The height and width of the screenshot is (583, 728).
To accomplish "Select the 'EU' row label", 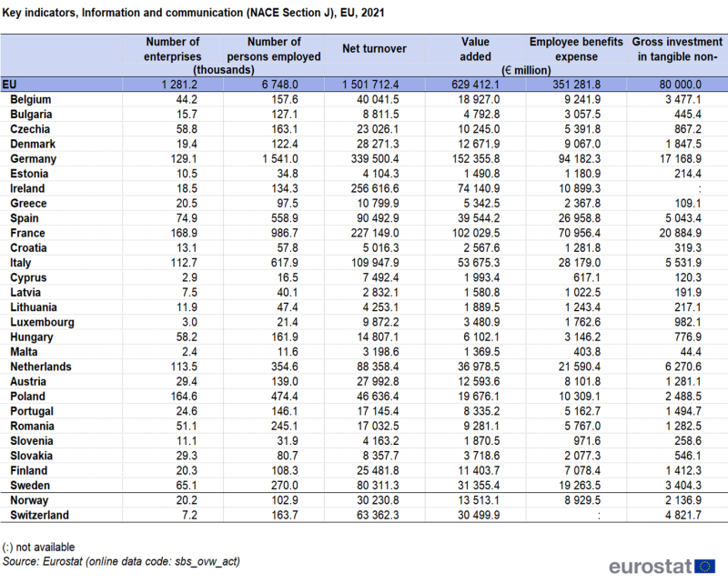I will 9,85.
